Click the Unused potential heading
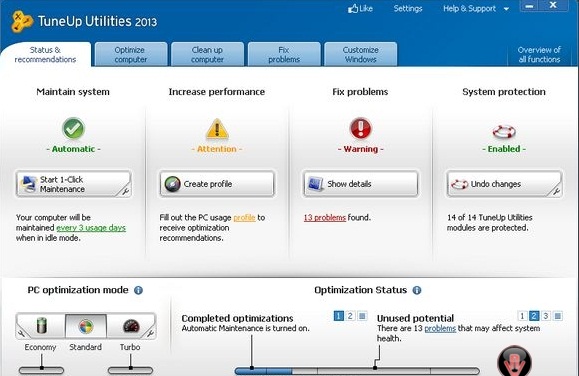This screenshot has height=376, width=579. click(415, 318)
